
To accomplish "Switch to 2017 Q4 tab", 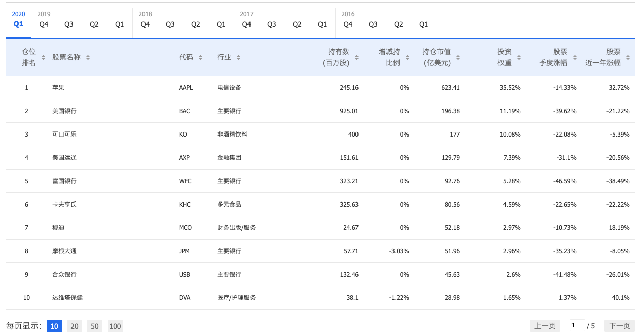I will [x=247, y=24].
